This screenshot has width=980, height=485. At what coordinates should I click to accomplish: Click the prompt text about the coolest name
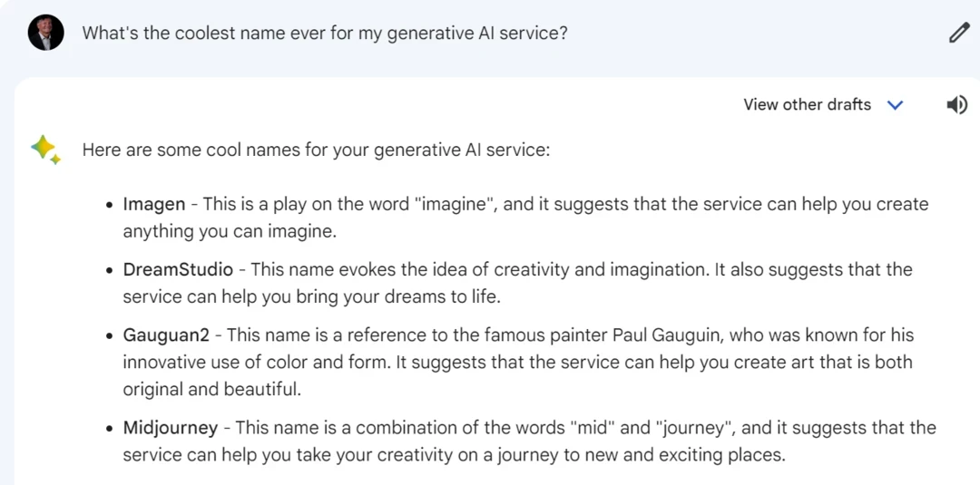tap(326, 34)
